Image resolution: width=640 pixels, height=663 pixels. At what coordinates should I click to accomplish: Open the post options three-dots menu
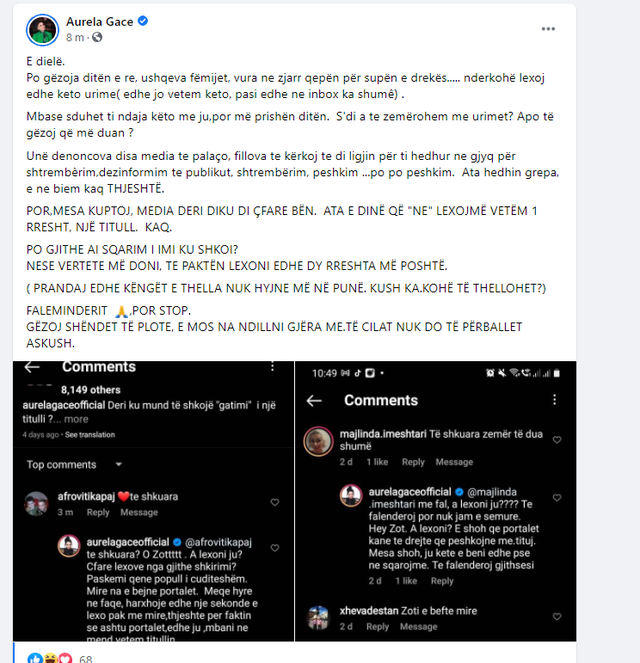coord(548,29)
